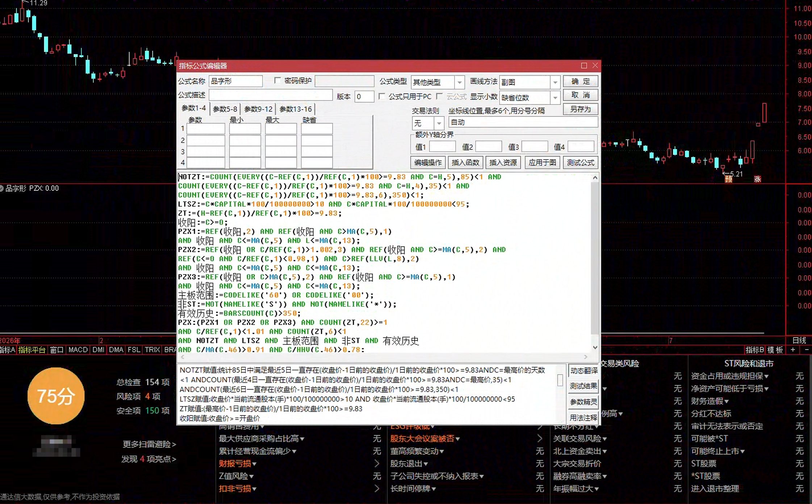Click the plus icon beside 模板
Screen dimensions: 812x504
(x=793, y=350)
